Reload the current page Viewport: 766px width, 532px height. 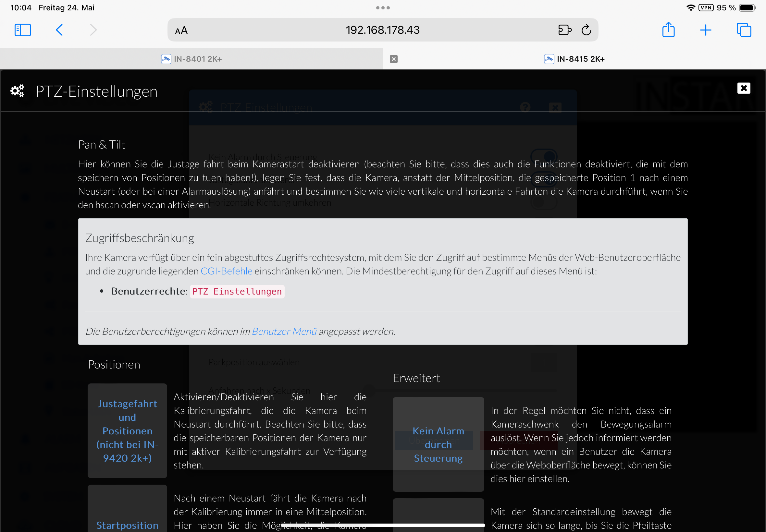click(x=586, y=30)
